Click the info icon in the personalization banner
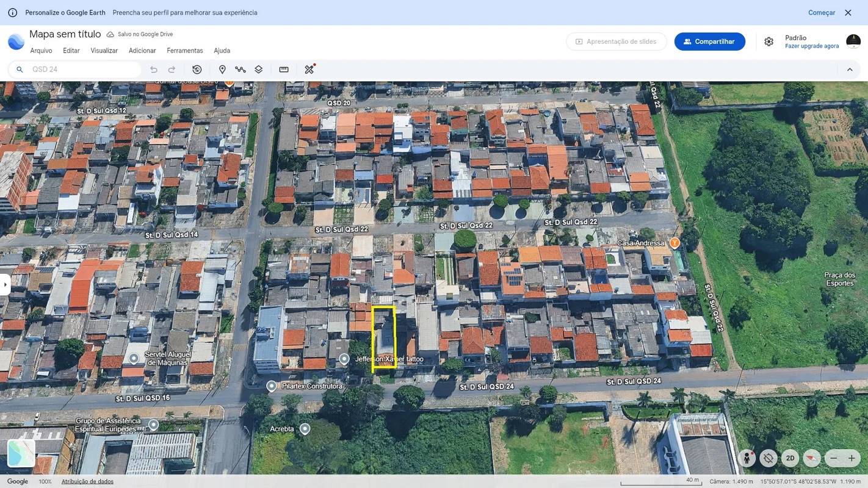The width and height of the screenshot is (868, 488). coord(12,13)
